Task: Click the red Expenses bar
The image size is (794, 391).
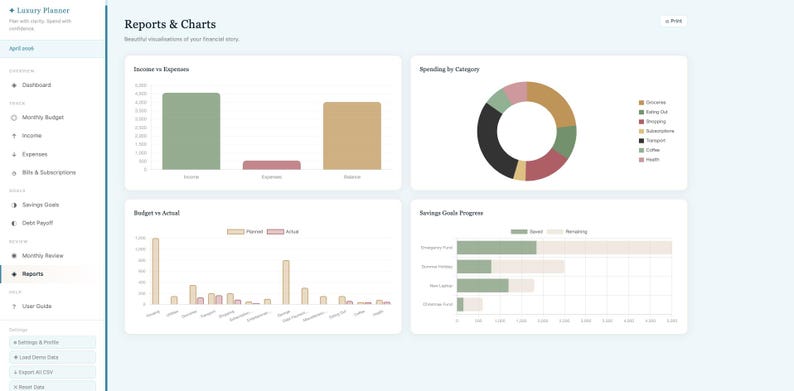Action: click(271, 165)
